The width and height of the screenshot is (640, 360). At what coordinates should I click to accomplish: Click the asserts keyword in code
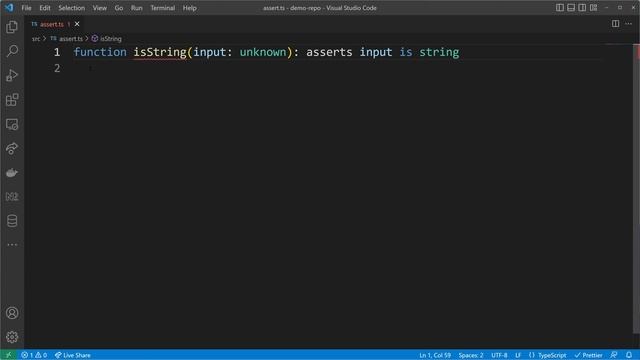(329, 52)
